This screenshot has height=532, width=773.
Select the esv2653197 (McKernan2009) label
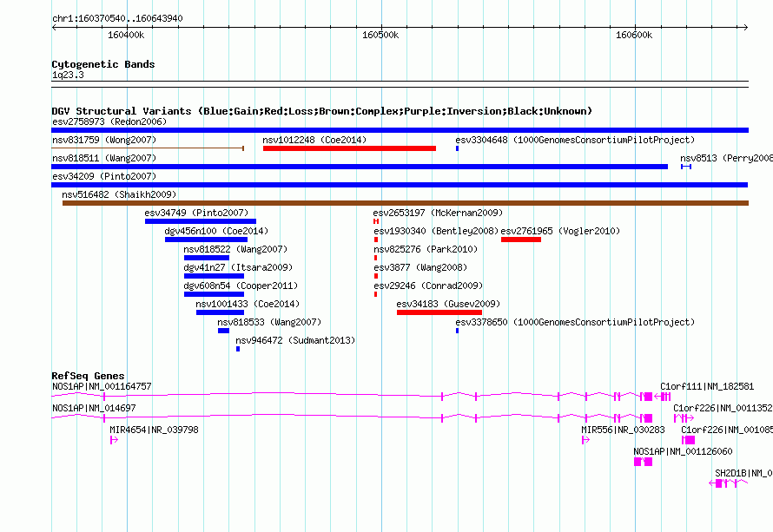click(438, 213)
